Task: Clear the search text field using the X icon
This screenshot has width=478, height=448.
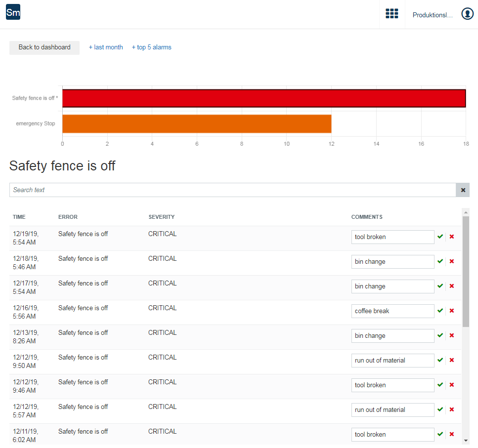Action: tap(463, 190)
